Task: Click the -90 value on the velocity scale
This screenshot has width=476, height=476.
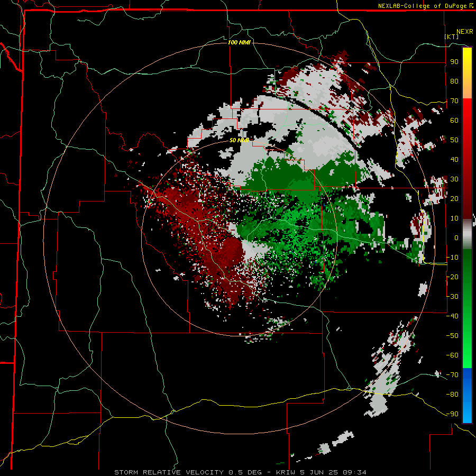Action: coord(452,414)
